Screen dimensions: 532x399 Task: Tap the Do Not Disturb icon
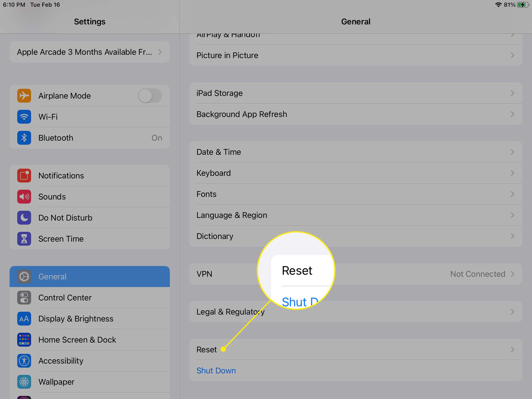tap(23, 217)
